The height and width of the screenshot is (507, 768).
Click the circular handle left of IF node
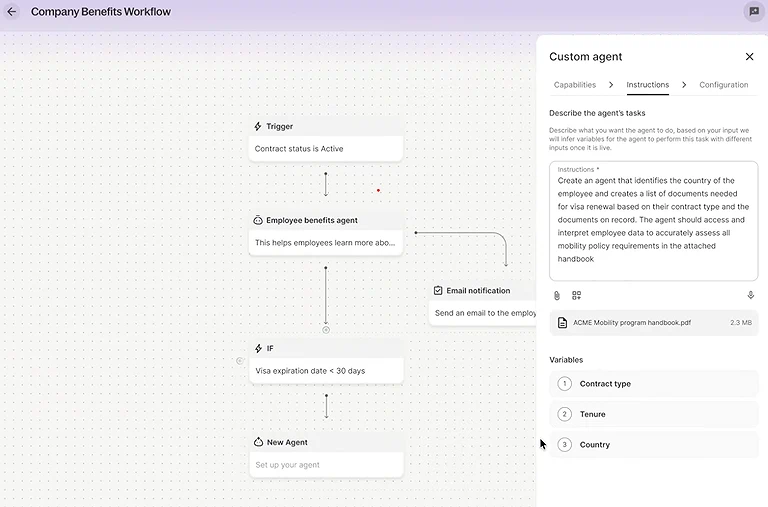pos(240,361)
